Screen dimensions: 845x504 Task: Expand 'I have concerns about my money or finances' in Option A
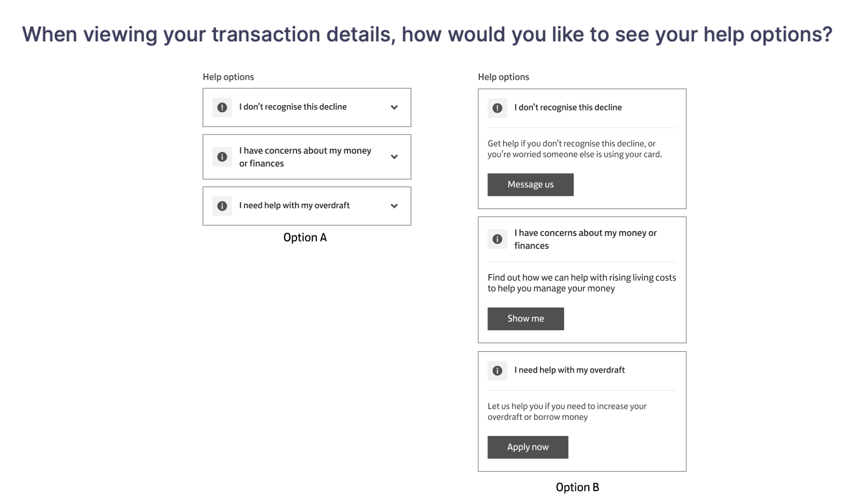[x=394, y=157]
